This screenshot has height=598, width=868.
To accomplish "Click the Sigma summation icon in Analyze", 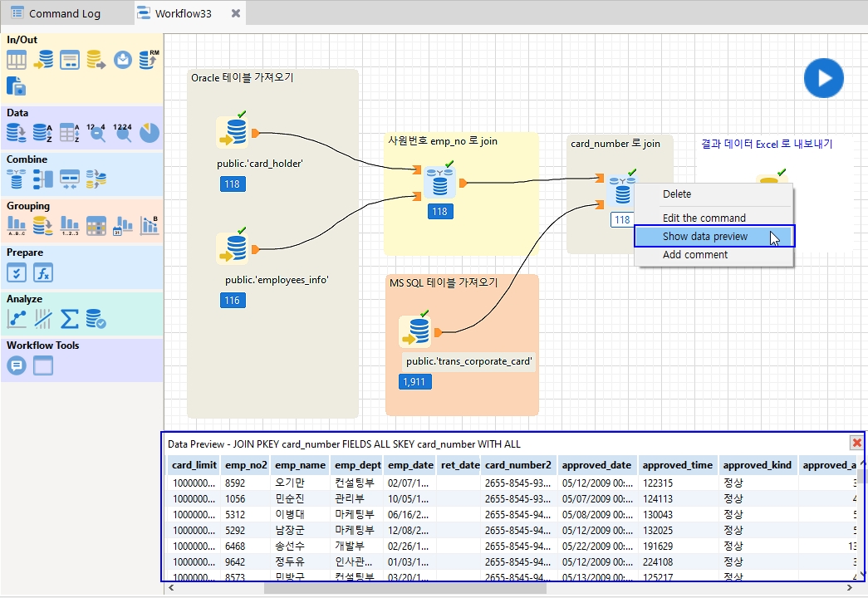I will tap(70, 319).
